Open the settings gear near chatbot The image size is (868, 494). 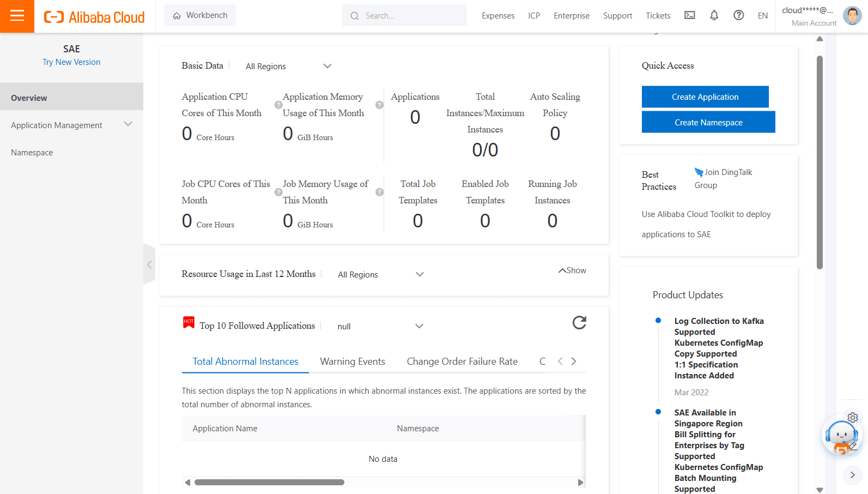tap(853, 418)
